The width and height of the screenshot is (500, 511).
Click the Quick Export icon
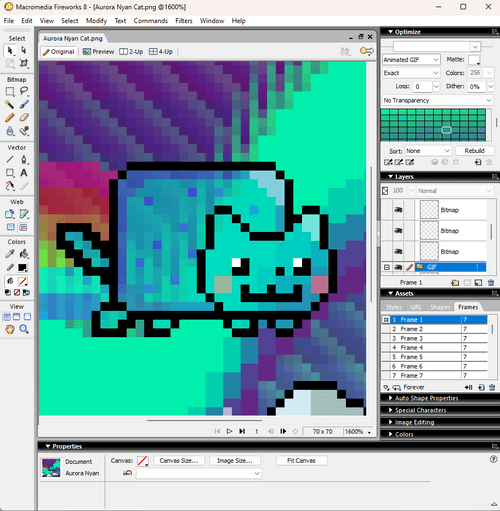(x=367, y=51)
